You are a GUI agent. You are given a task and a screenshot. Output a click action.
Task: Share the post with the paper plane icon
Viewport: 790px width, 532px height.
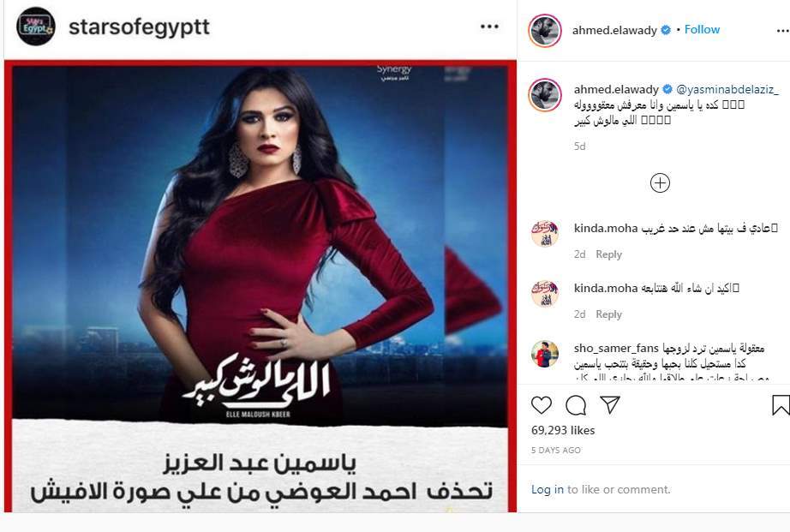click(x=609, y=404)
